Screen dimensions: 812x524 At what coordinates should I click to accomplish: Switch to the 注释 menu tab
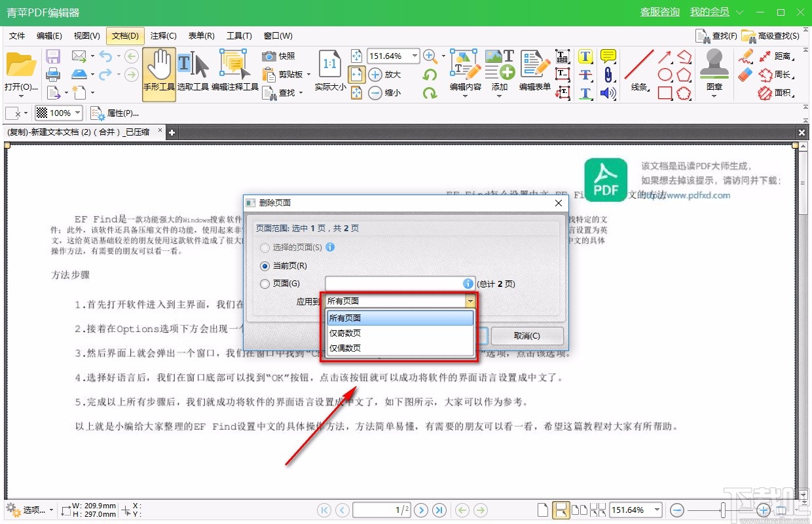click(162, 35)
